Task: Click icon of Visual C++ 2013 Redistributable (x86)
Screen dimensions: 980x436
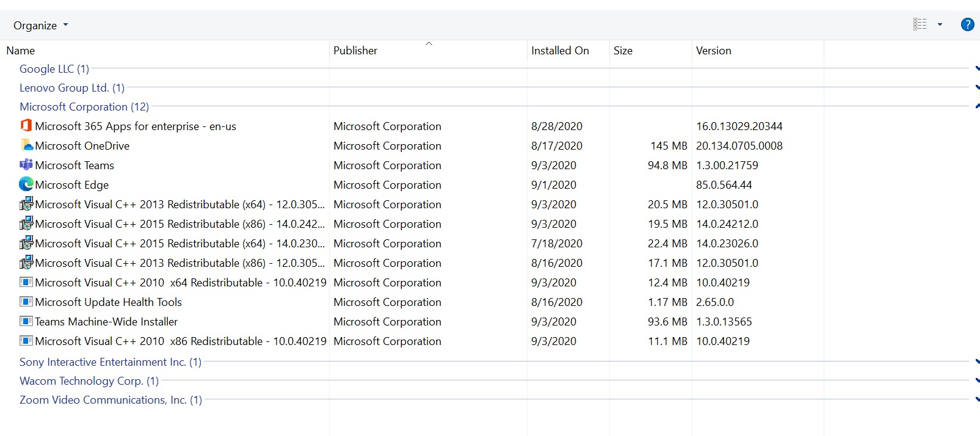Action: coord(26,263)
